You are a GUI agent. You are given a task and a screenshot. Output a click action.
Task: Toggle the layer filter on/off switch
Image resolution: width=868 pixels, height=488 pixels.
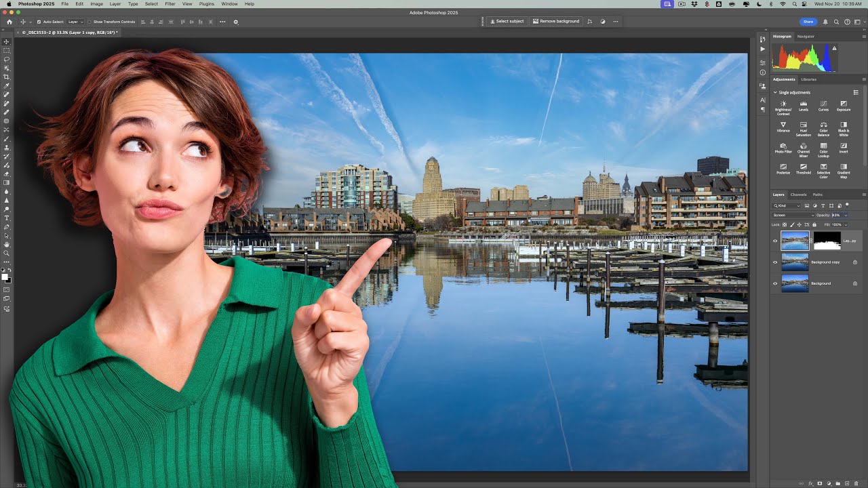847,205
